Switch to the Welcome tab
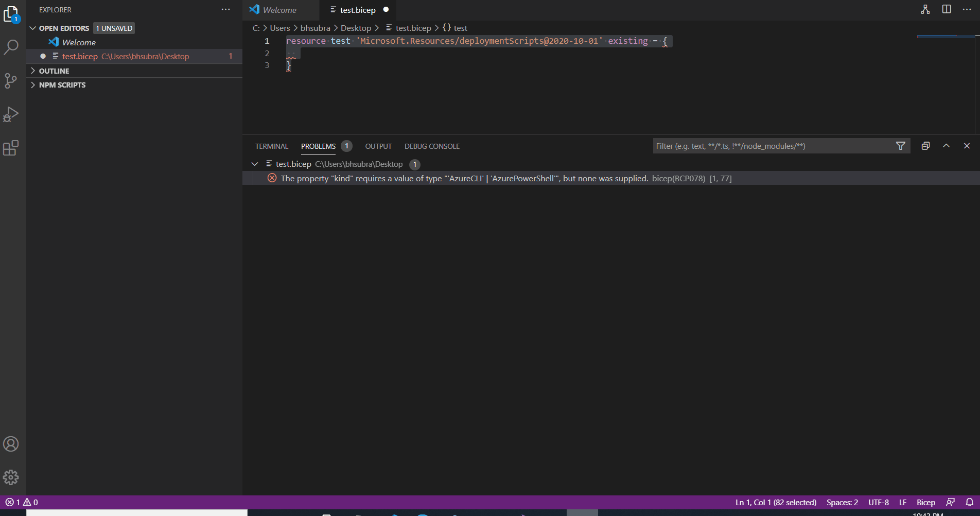The width and height of the screenshot is (980, 516). (280, 9)
